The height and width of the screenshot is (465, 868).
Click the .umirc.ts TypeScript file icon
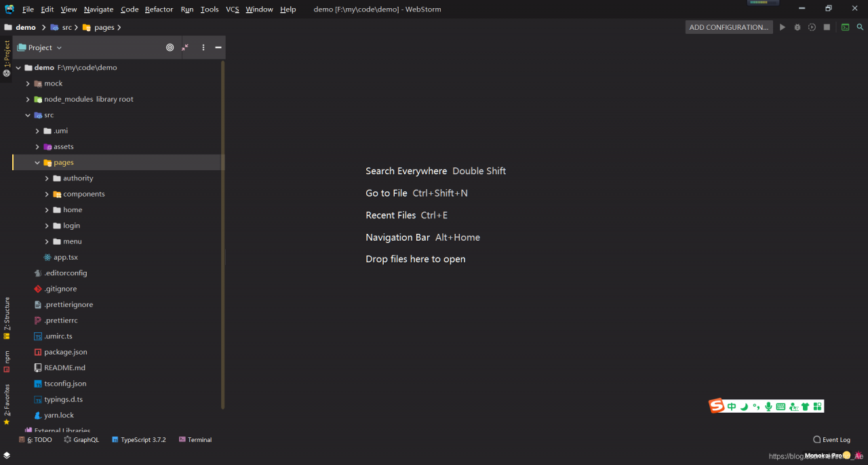[38, 336]
